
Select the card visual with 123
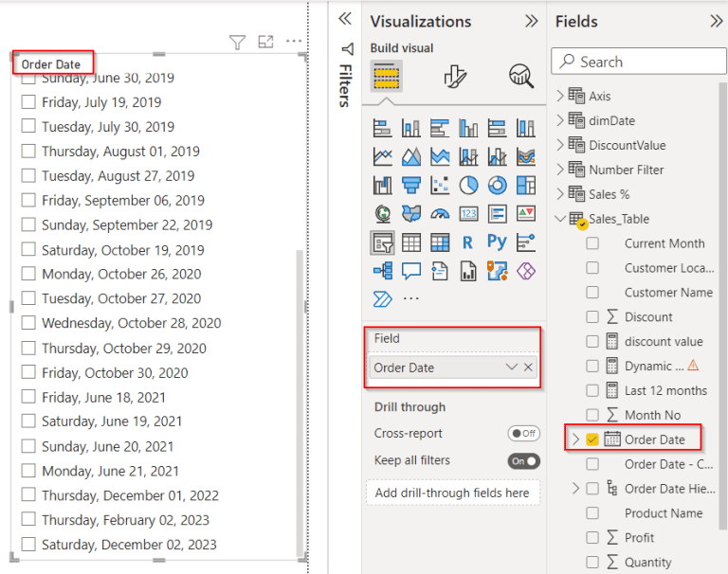(468, 214)
